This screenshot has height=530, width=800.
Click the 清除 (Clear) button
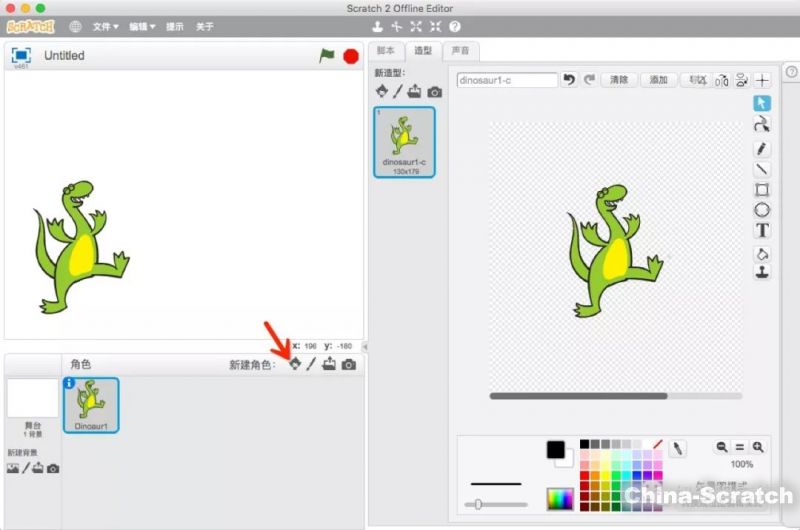point(619,80)
